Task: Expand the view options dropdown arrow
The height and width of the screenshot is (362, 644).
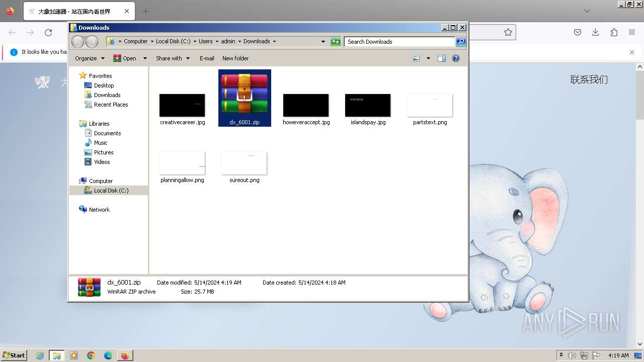Action: tap(428, 58)
